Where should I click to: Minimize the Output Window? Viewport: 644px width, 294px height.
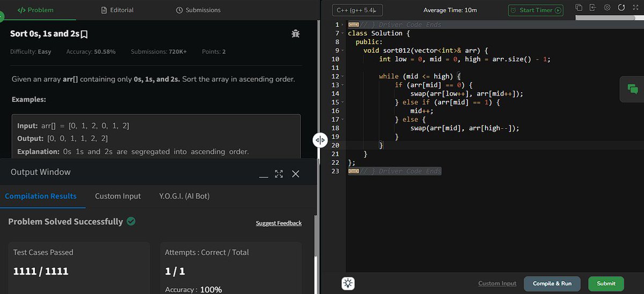pyautogui.click(x=263, y=177)
